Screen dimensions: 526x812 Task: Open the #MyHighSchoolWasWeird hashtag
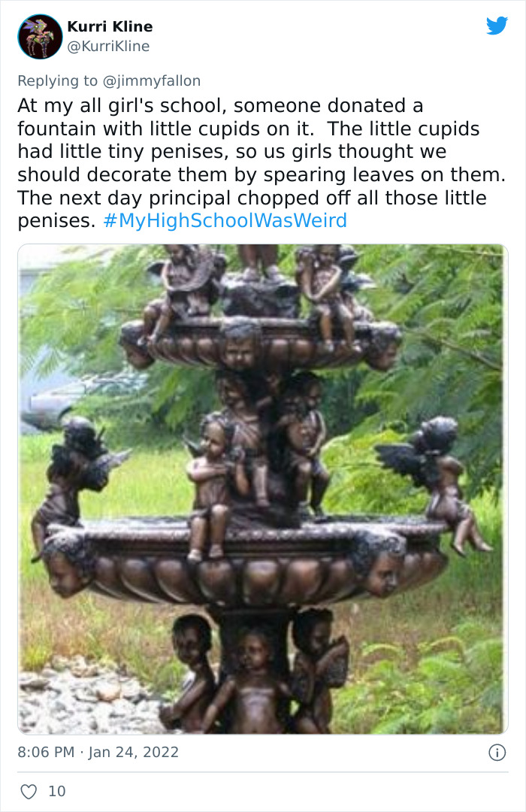pyautogui.click(x=225, y=220)
